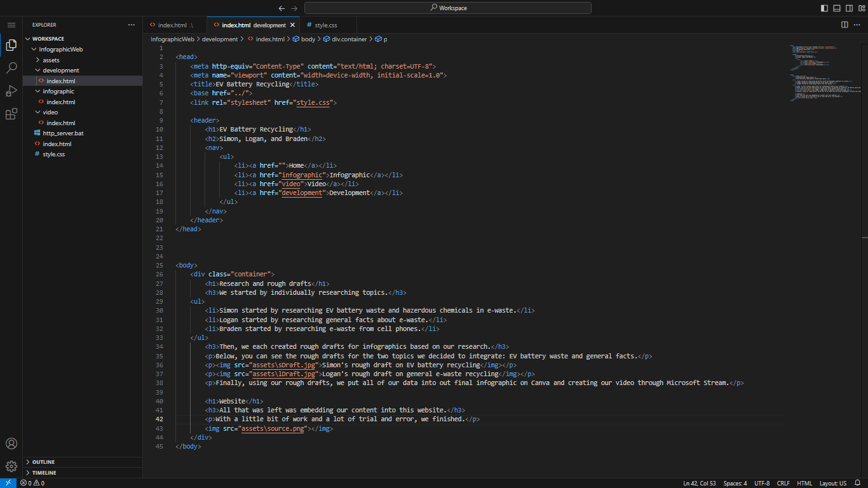Expand the assets folder
Screen dimensions: 868x488
(x=51, y=60)
